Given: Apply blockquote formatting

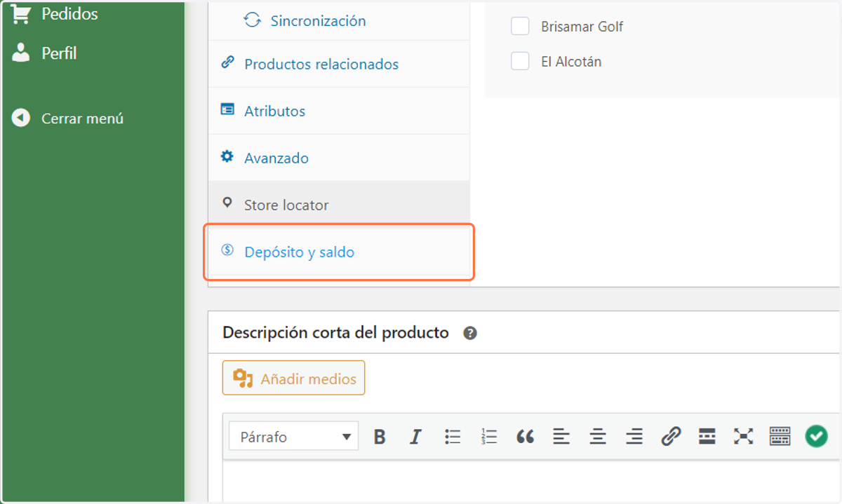Looking at the screenshot, I should [x=525, y=437].
